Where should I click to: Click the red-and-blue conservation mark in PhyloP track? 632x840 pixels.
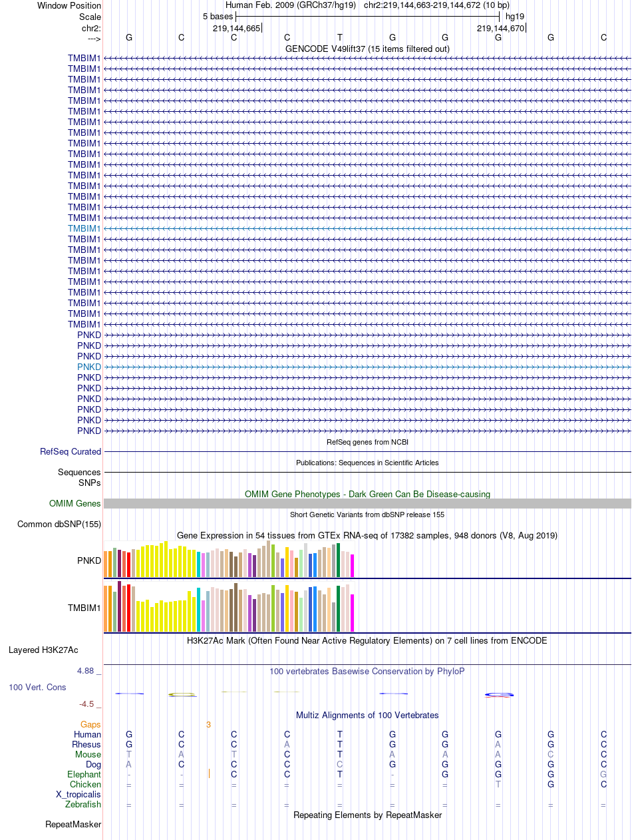499,695
